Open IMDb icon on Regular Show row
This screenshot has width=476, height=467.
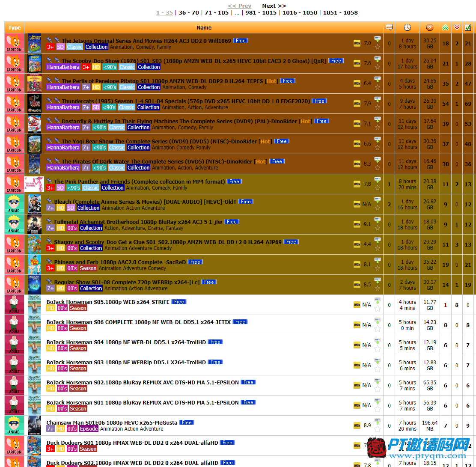click(x=357, y=285)
